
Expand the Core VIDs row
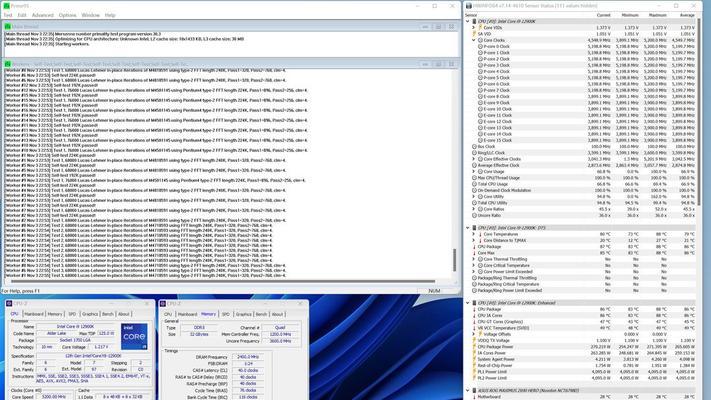coord(474,28)
